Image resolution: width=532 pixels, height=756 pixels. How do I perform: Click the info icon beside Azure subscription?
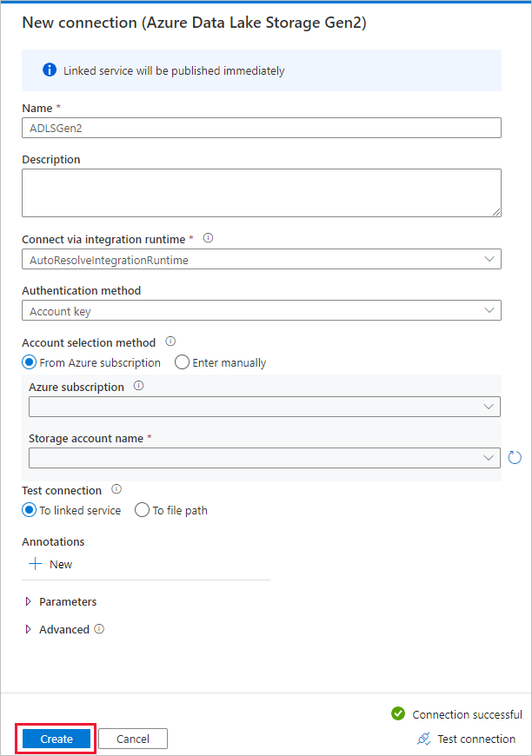138,386
